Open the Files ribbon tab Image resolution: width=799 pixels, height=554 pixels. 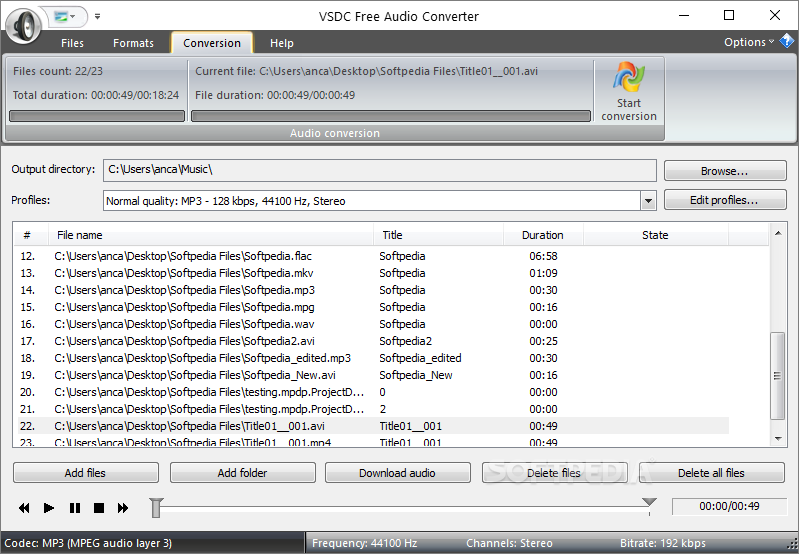[72, 43]
